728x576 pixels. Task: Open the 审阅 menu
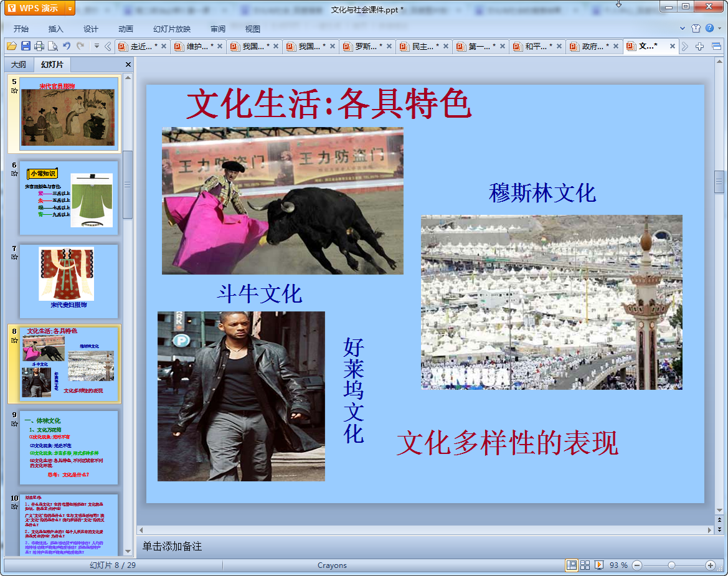(218, 29)
